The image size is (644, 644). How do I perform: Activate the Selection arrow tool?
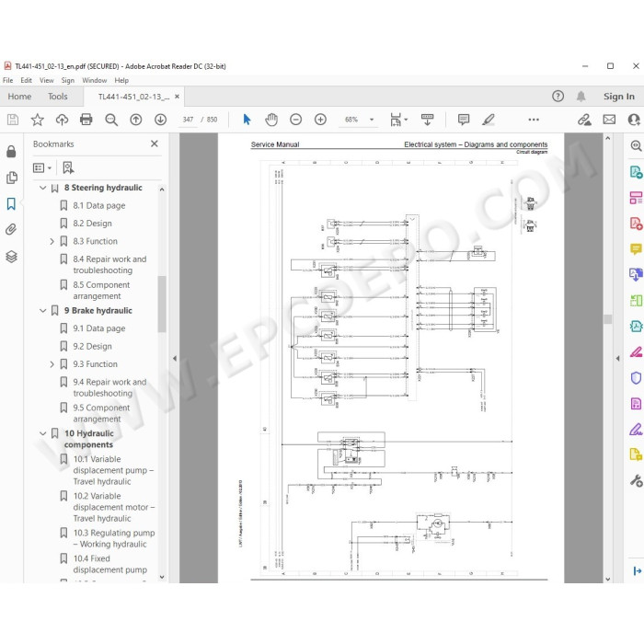[247, 120]
